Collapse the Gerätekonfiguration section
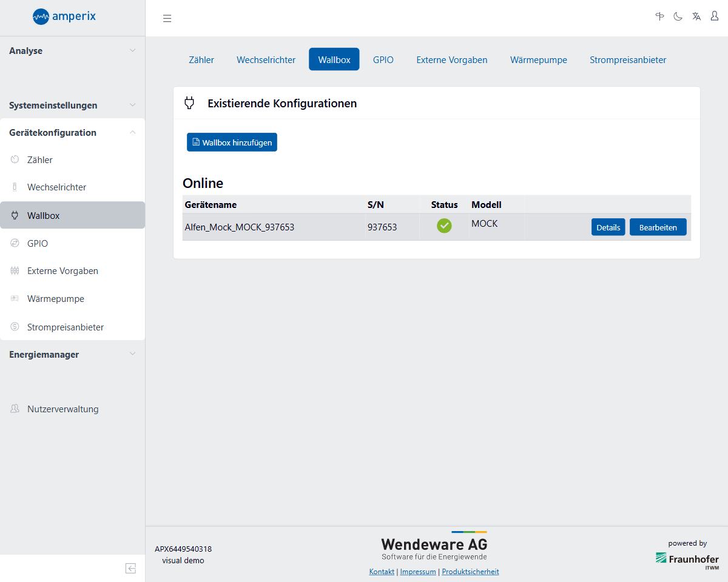Viewport: 728px width, 582px height. click(x=72, y=133)
